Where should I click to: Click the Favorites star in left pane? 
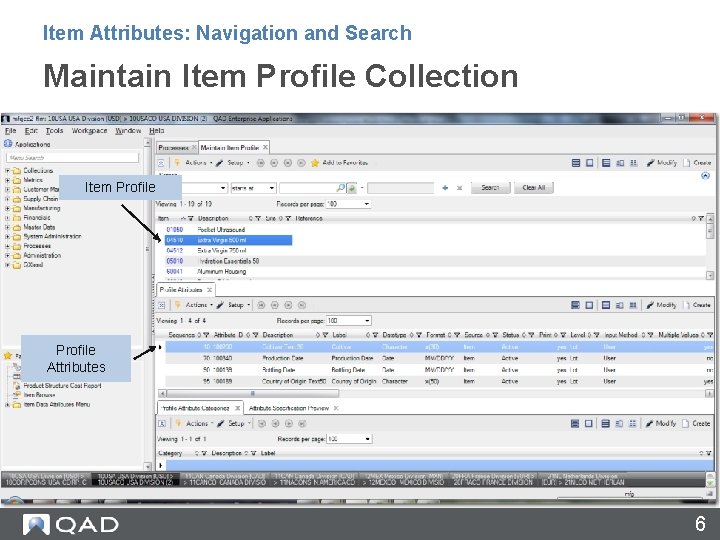point(8,355)
